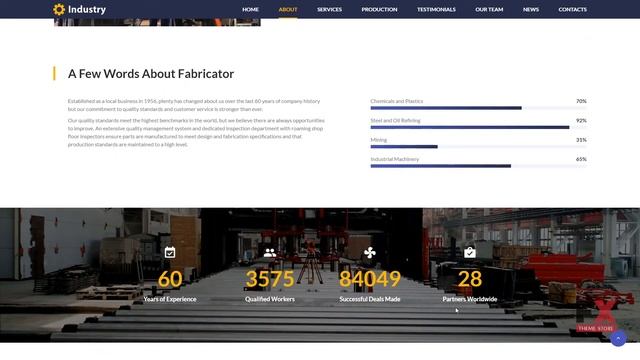Click the heading A Few Words About Fabricator
Image resolution: width=640 pixels, height=360 pixels.
(x=151, y=74)
